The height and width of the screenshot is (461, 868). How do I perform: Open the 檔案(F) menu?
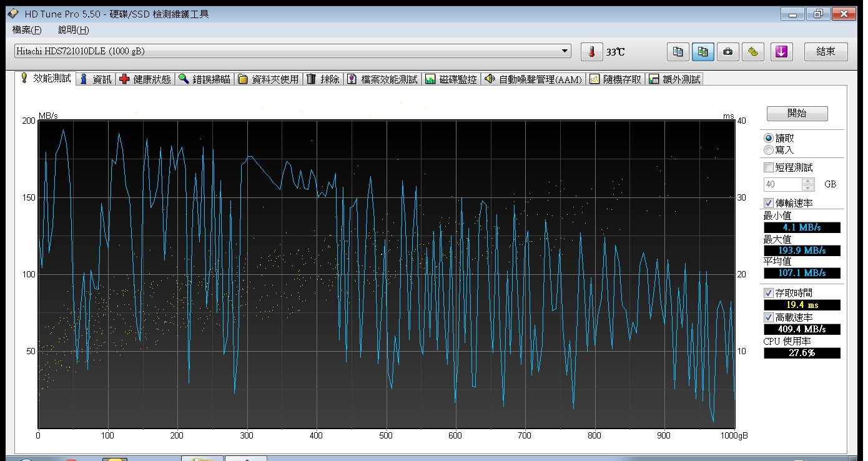pyautogui.click(x=26, y=30)
